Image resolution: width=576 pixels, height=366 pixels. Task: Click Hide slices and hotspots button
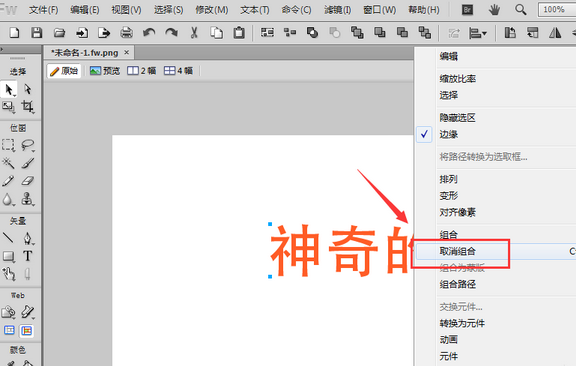(x=9, y=330)
